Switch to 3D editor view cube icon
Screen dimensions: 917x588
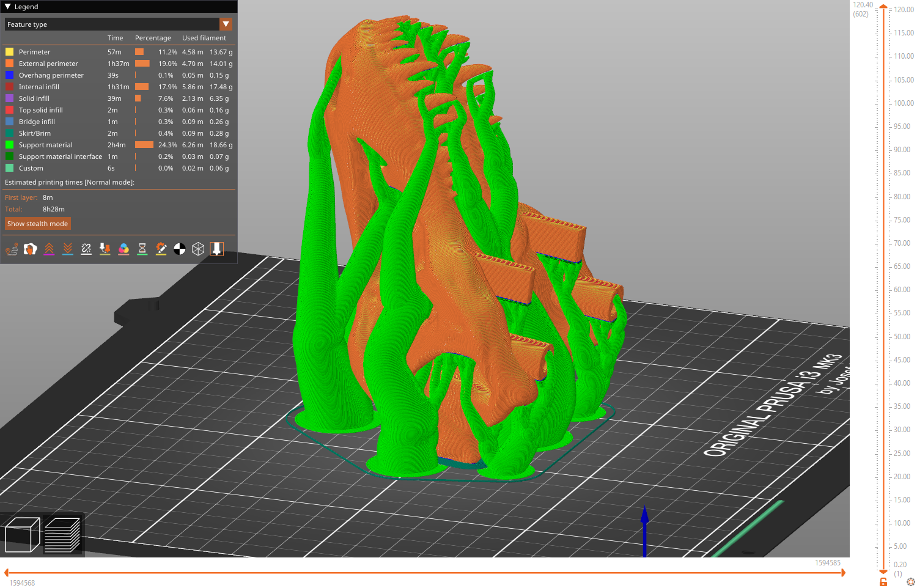point(22,535)
